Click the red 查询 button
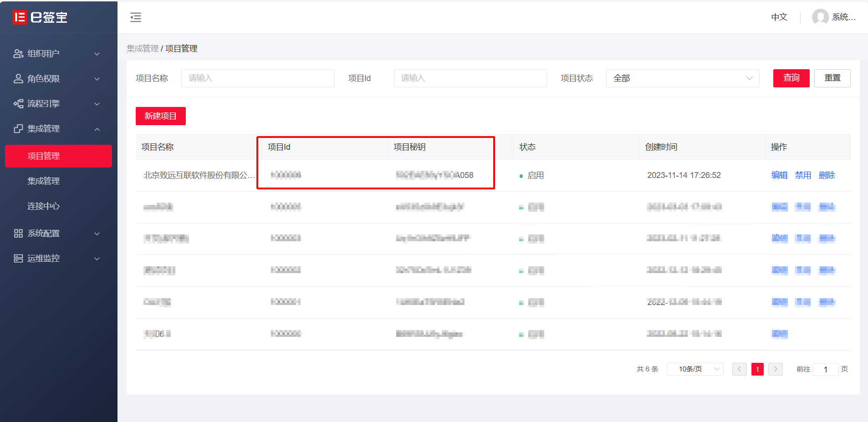 coord(791,78)
